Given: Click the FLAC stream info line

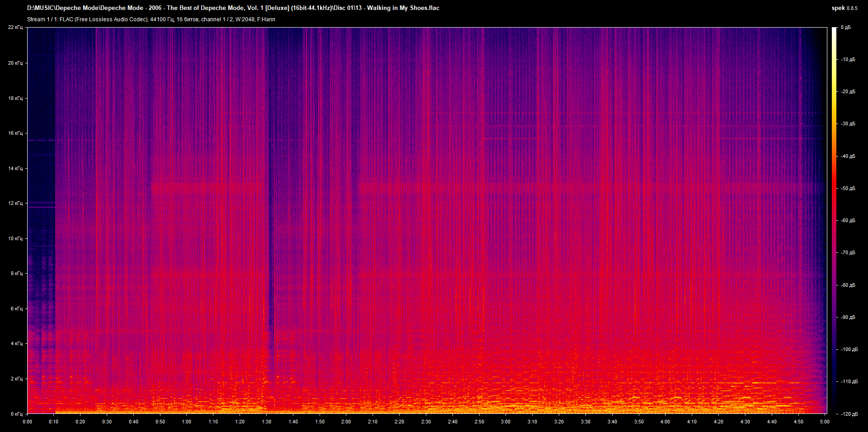Looking at the screenshot, I should 151,19.
